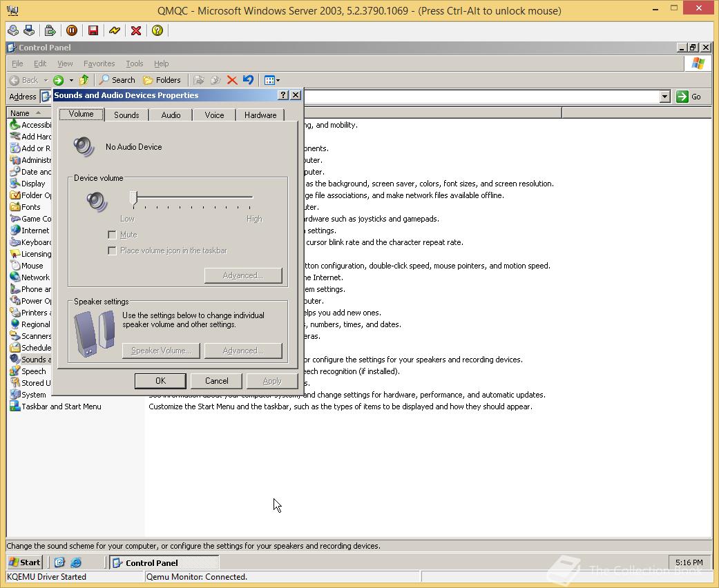
Task: Open the Help menu
Action: click(x=162, y=63)
